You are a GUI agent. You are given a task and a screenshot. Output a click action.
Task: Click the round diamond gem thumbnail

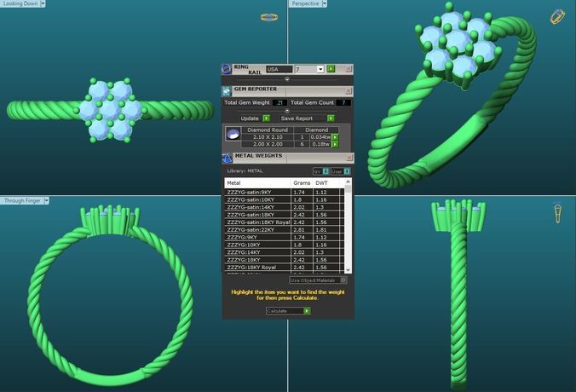tap(233, 134)
